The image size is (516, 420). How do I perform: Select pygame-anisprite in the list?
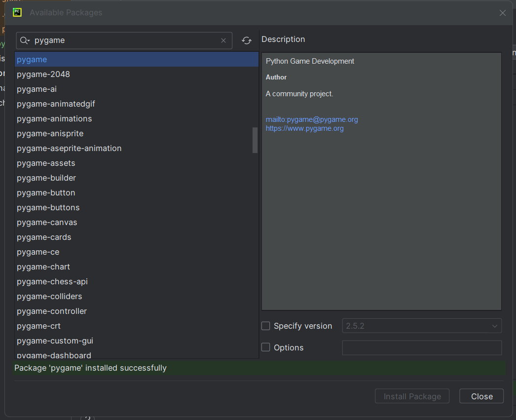pyautogui.click(x=137, y=134)
